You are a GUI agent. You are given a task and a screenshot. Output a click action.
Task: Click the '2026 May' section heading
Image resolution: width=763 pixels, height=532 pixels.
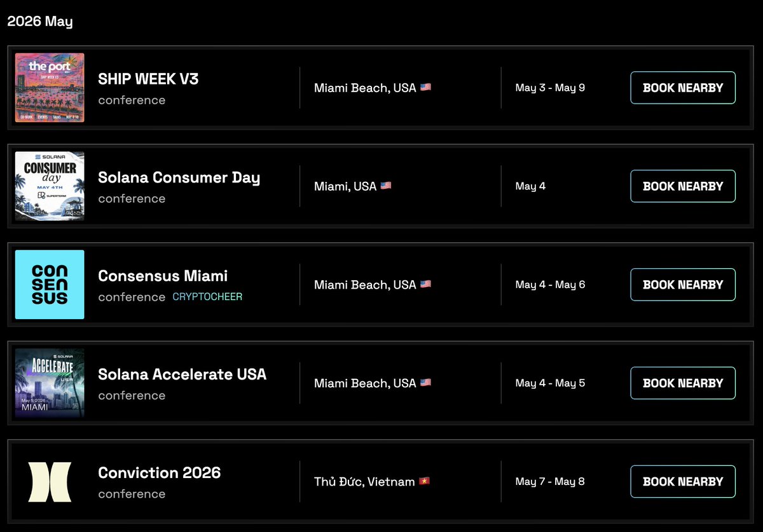(40, 22)
